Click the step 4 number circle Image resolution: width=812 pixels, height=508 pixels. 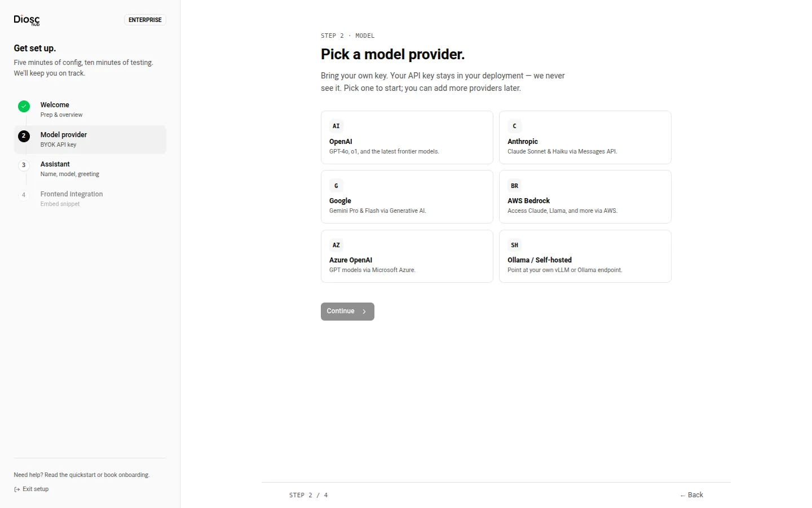[24, 195]
